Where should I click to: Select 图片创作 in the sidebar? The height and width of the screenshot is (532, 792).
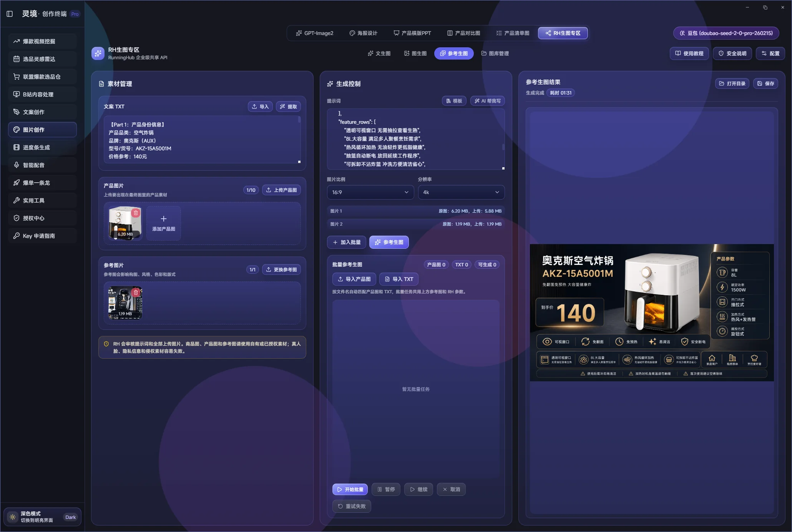pos(42,130)
